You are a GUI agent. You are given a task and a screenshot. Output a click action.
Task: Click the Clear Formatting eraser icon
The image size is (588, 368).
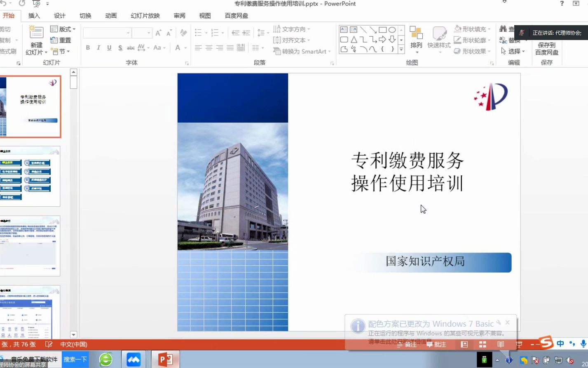[x=184, y=33]
